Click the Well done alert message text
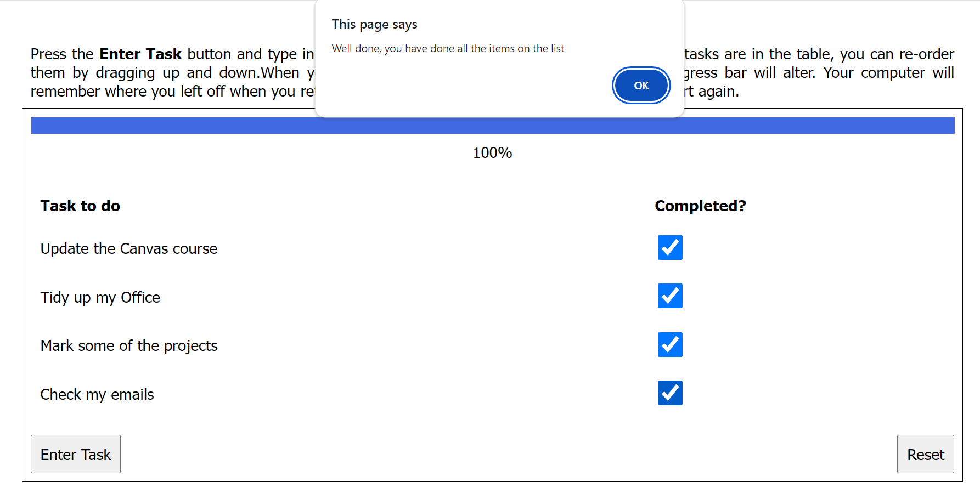The width and height of the screenshot is (980, 488). [448, 49]
